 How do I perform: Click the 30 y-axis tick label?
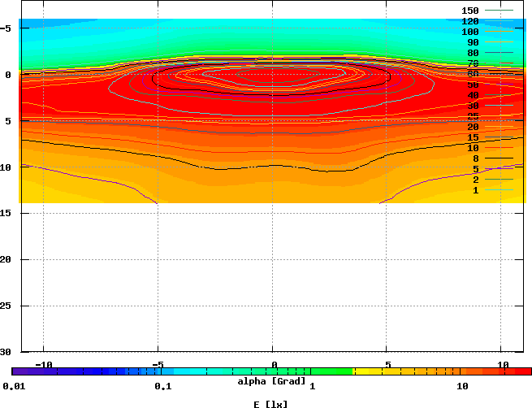point(6,353)
